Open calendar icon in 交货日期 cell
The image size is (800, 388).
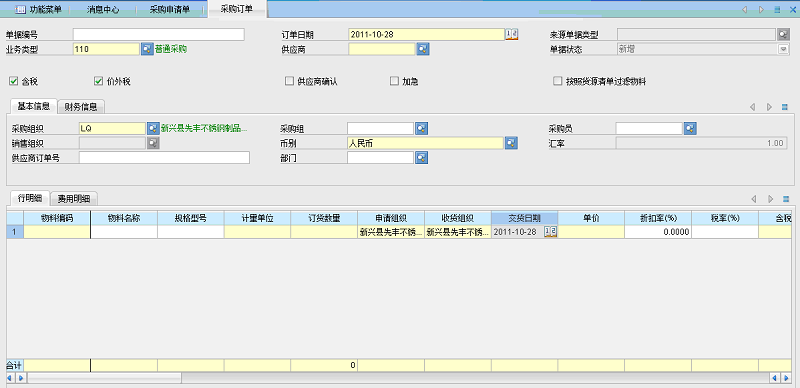point(551,232)
